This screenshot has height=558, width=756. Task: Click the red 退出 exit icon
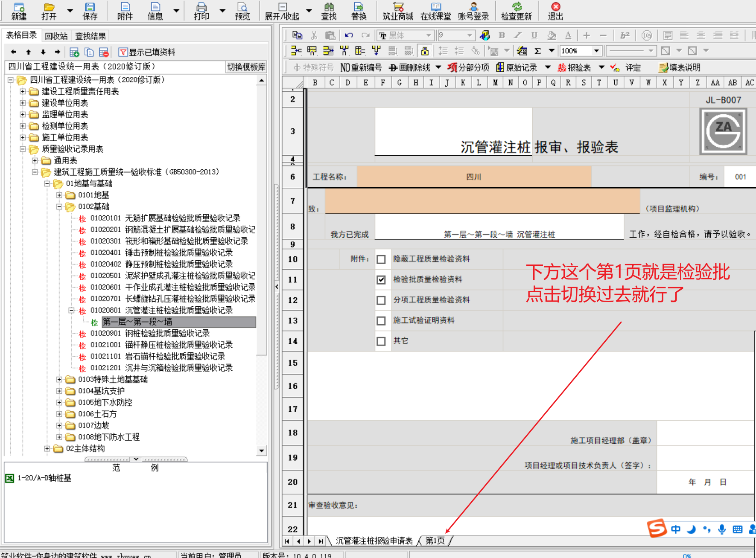pos(555,12)
